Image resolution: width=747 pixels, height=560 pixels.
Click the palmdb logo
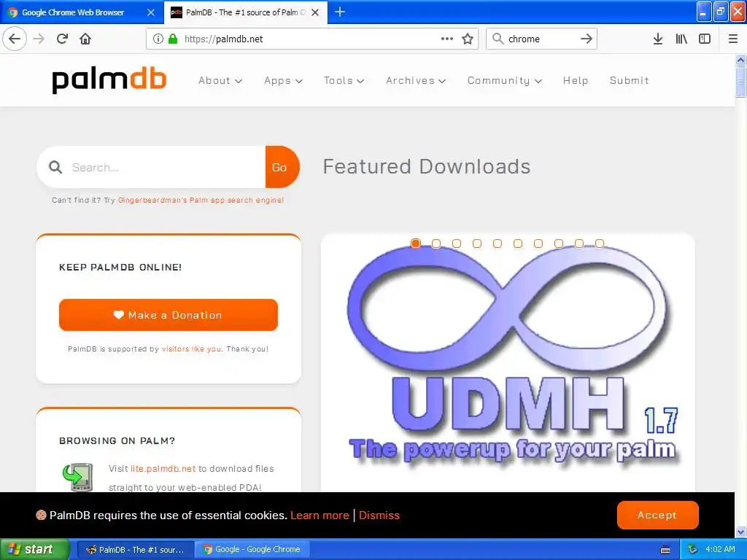(109, 80)
